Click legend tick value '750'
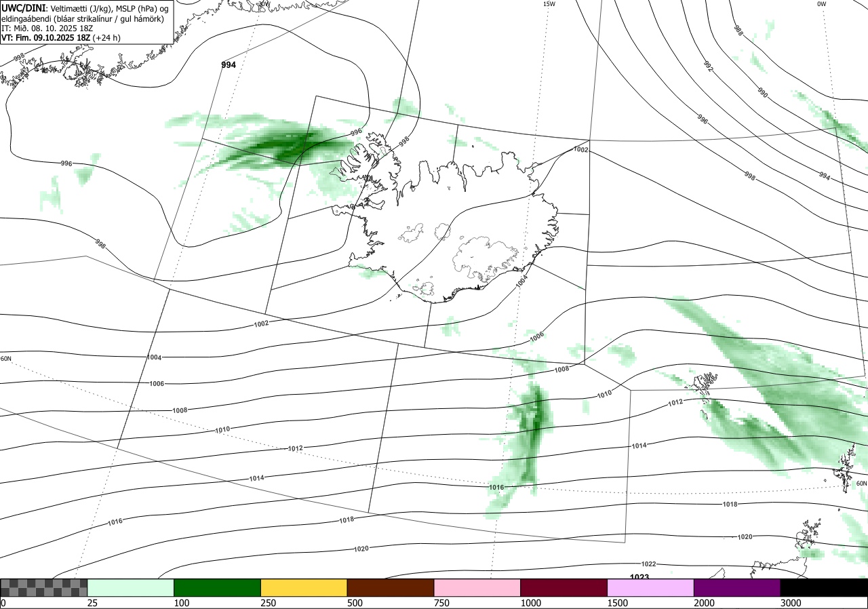This screenshot has width=868, height=609. pyautogui.click(x=441, y=603)
